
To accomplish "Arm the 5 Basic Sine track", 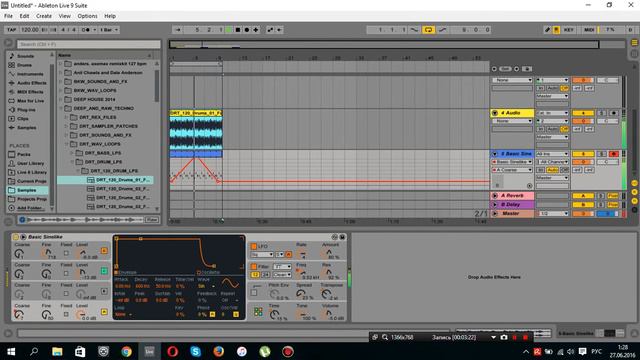I will [613, 154].
